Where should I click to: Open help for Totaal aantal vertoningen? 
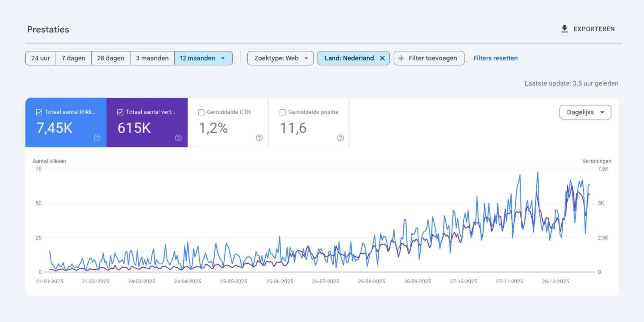tap(178, 138)
